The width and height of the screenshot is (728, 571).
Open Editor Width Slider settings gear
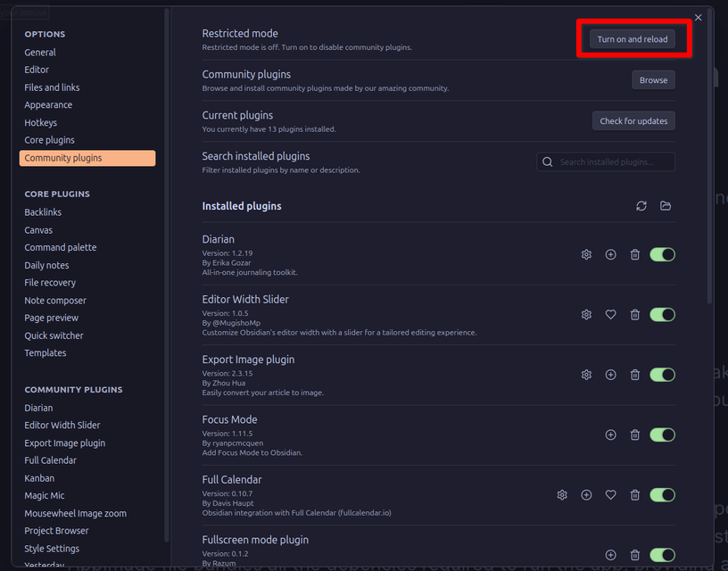pyautogui.click(x=586, y=315)
